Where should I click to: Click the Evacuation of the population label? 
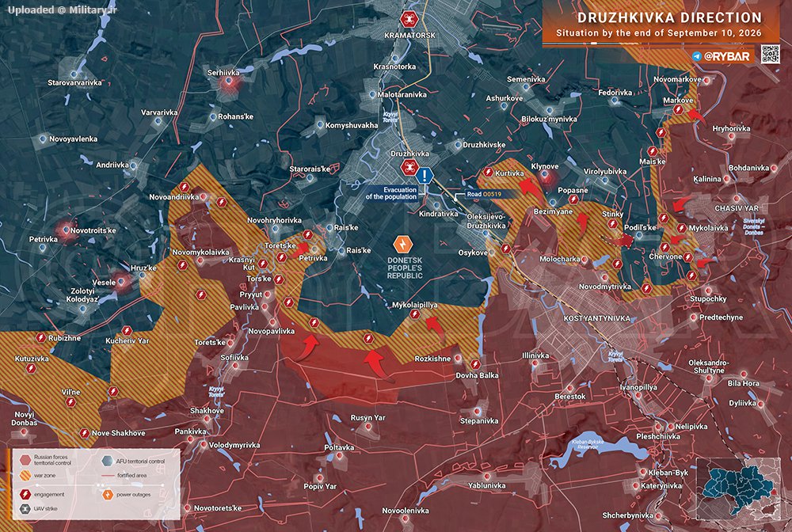[x=391, y=193]
